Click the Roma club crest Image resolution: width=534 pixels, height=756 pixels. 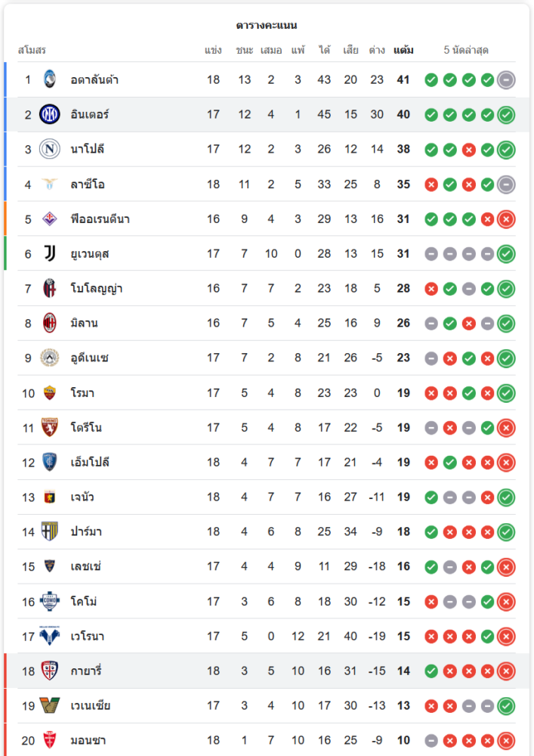pos(49,392)
